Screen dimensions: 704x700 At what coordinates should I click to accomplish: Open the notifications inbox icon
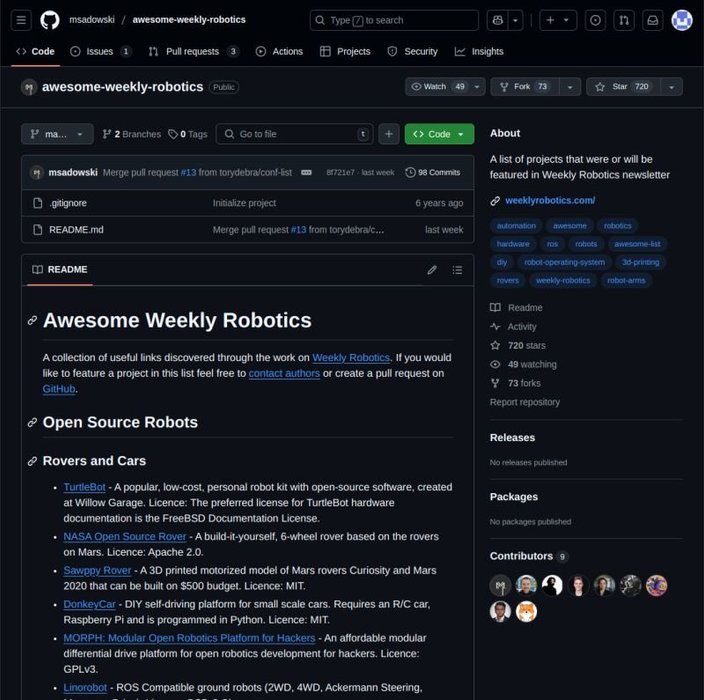[653, 20]
